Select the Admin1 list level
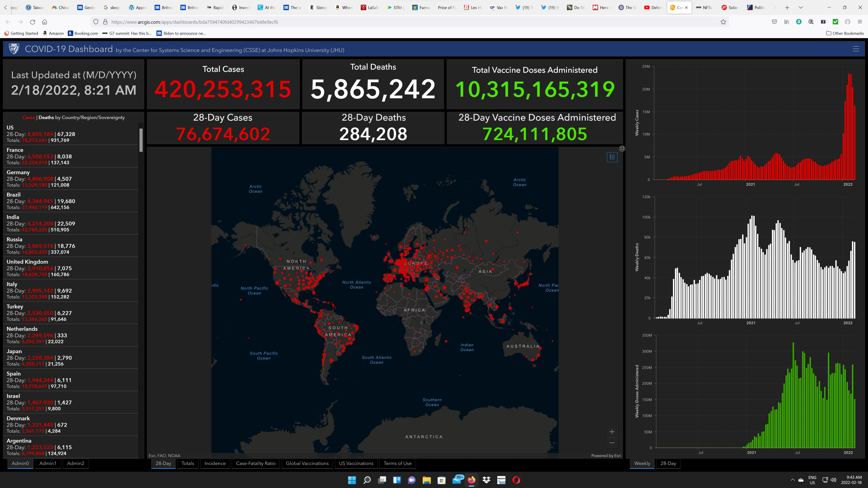This screenshot has width=868, height=488. coord(47,463)
